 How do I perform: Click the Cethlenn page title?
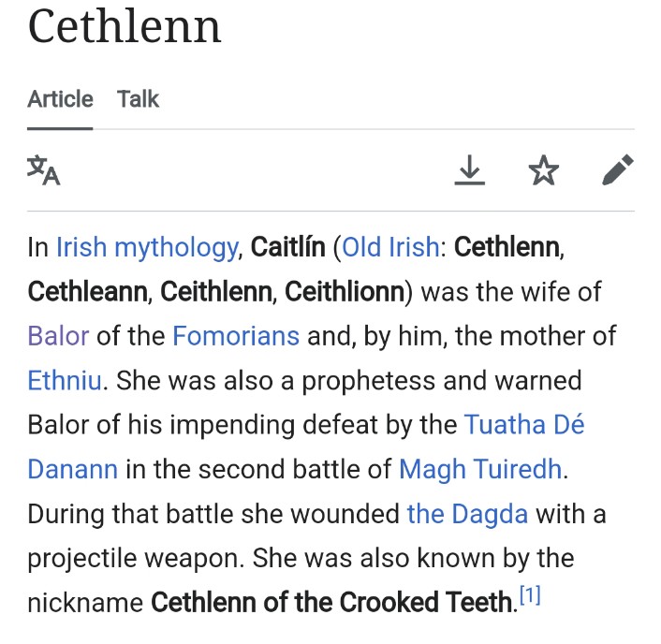click(x=125, y=27)
